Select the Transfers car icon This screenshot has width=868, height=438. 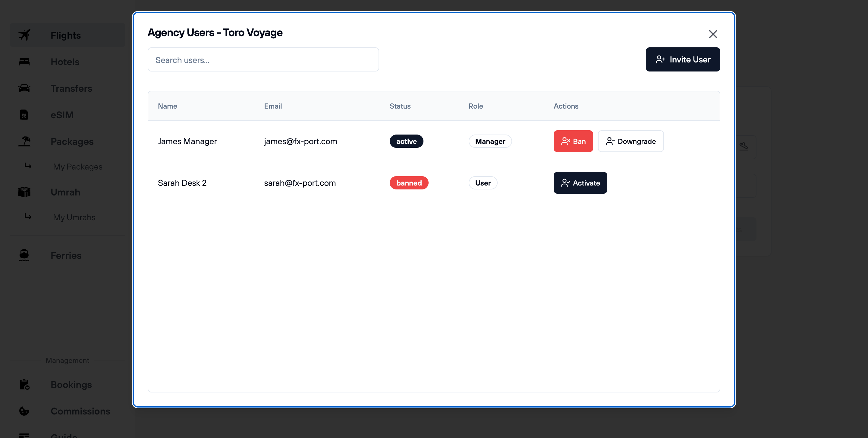(24, 88)
